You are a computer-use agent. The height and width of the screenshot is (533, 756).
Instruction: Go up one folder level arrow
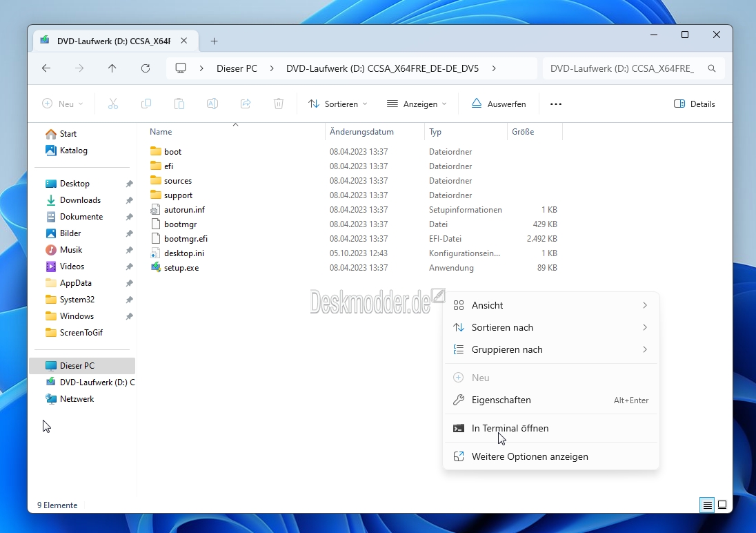[112, 68]
